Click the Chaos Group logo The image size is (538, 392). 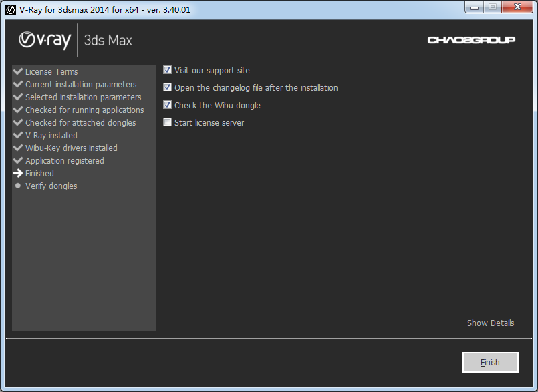tap(471, 40)
